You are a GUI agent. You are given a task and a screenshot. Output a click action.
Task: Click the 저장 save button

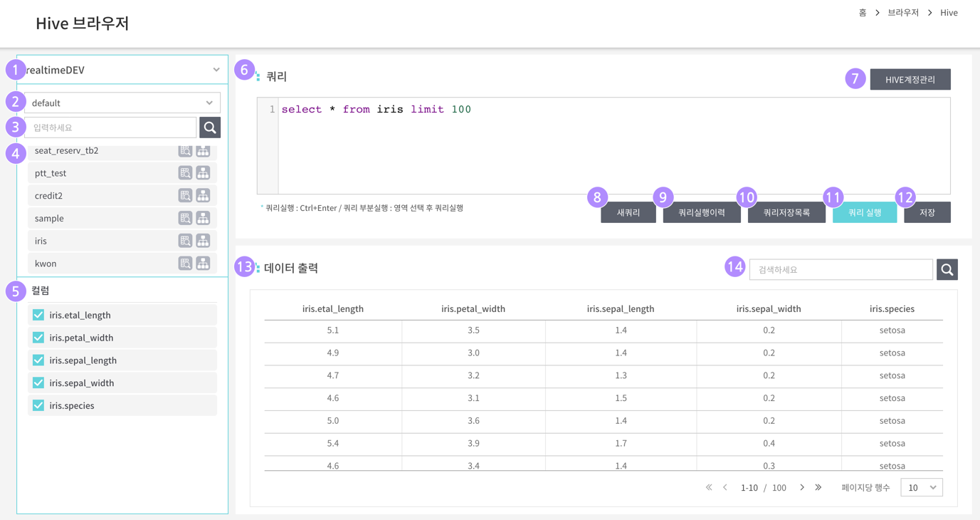(927, 212)
